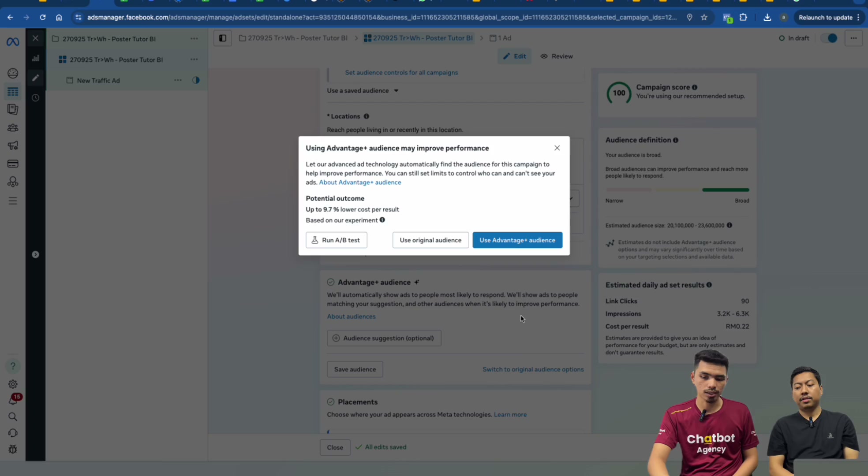Close the Advantage+ audience dialog
Image resolution: width=868 pixels, height=476 pixels.
pos(557,148)
